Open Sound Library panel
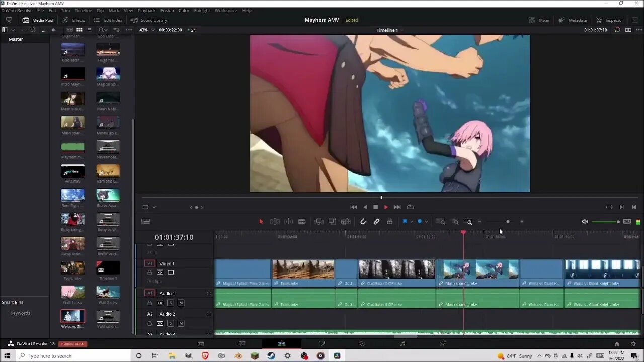The image size is (644, 362). pos(148,20)
